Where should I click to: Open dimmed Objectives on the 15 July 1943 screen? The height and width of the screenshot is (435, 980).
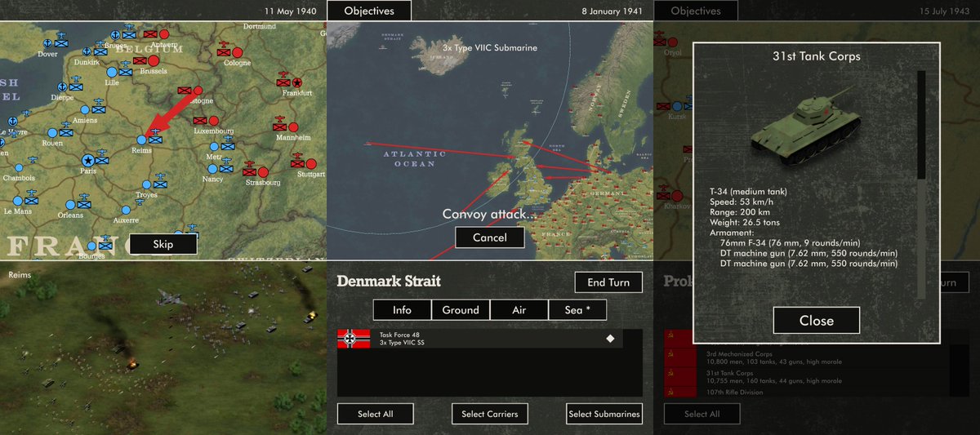coord(697,11)
